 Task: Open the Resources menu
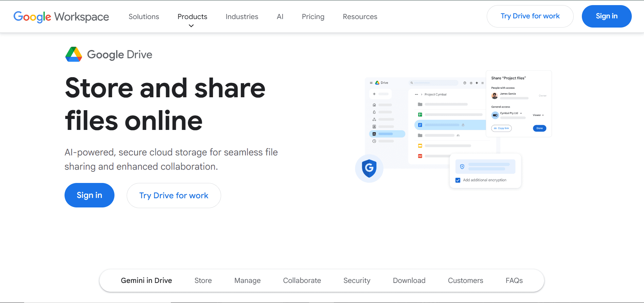[360, 17]
